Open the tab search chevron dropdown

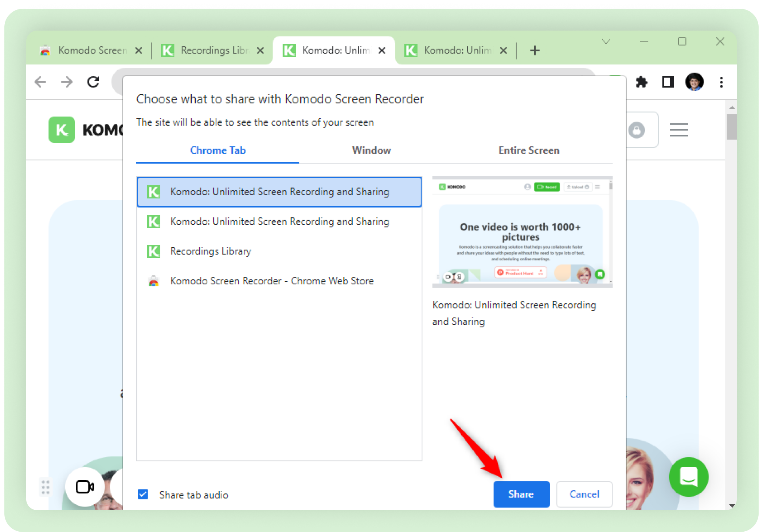(606, 42)
